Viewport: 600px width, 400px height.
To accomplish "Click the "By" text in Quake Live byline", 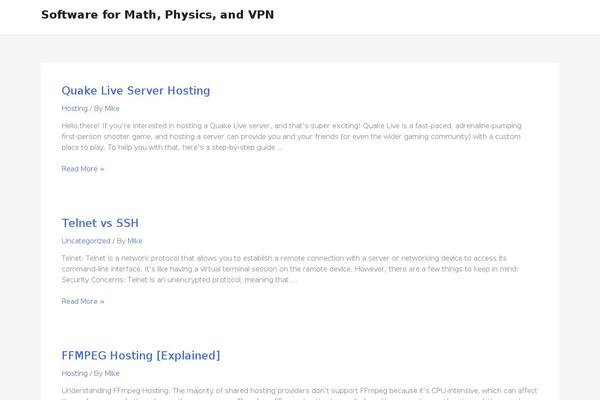I will point(98,108).
